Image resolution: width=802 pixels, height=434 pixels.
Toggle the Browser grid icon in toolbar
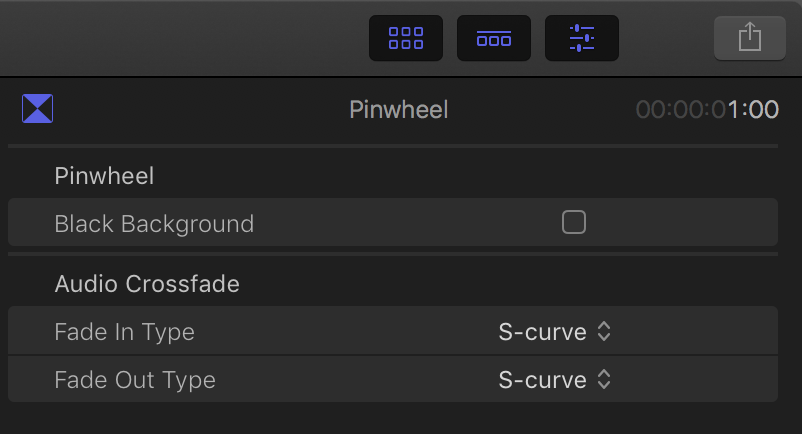(406, 38)
